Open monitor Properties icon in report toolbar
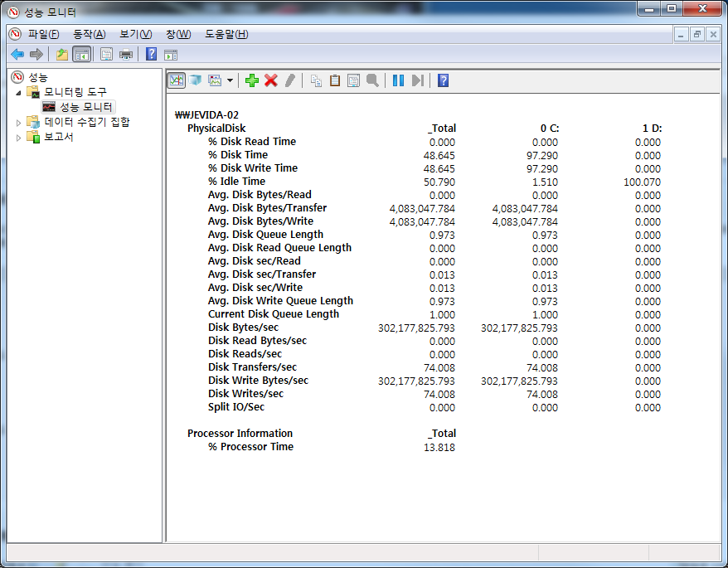This screenshot has width=728, height=568. 353,80
